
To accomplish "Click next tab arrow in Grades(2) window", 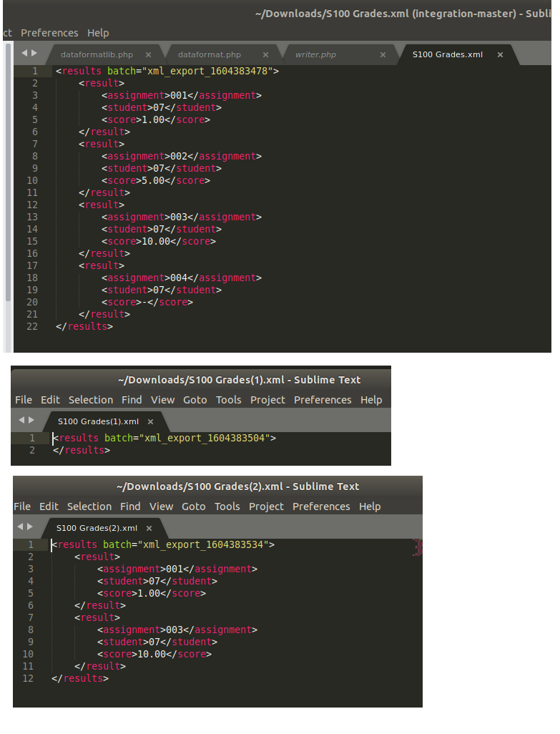I will point(30,527).
